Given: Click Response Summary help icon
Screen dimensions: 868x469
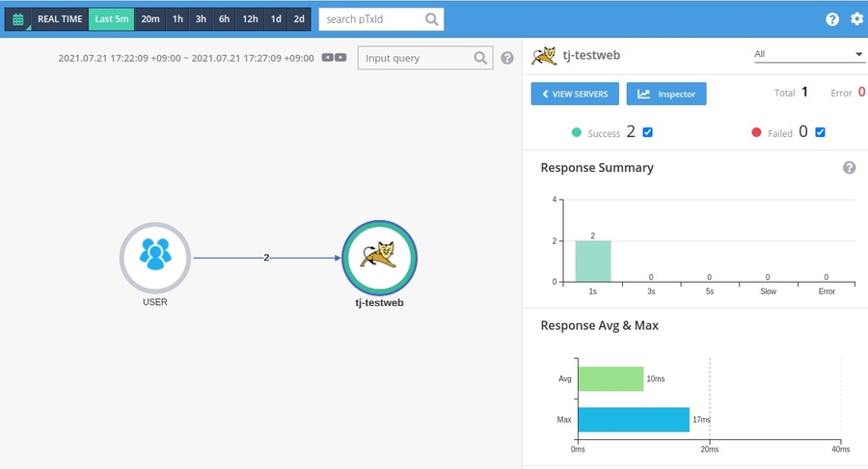Looking at the screenshot, I should click(x=849, y=168).
